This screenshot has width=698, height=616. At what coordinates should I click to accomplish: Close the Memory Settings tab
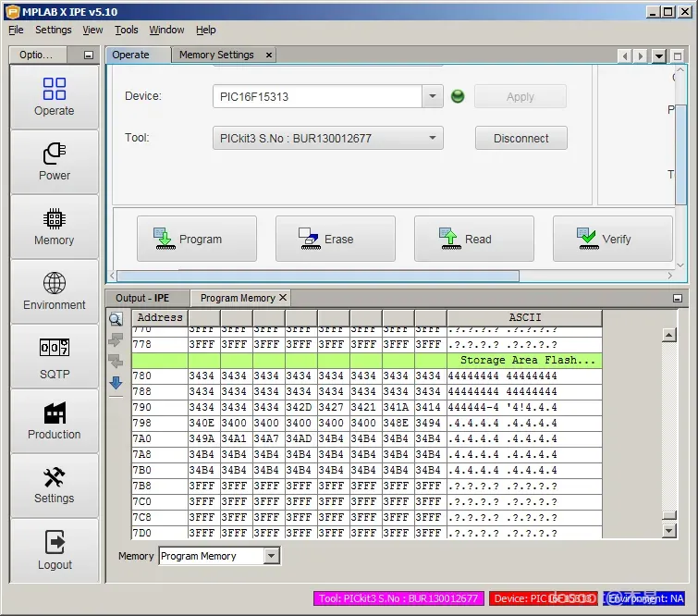pyautogui.click(x=269, y=55)
